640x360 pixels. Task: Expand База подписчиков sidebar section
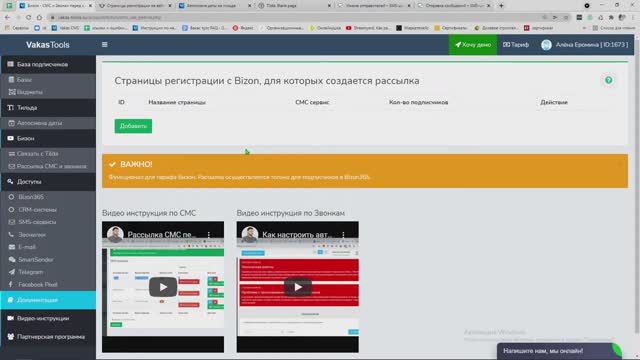48,64
